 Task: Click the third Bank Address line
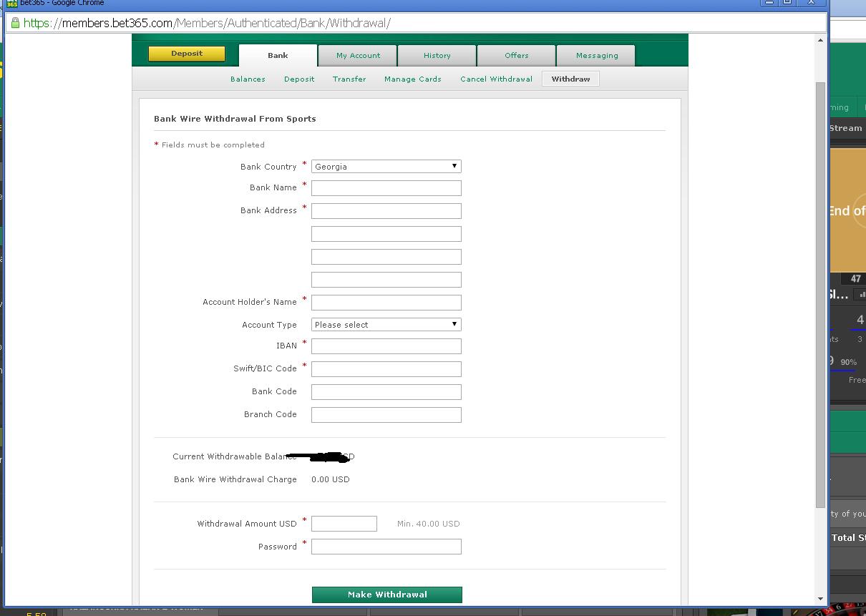(386, 257)
